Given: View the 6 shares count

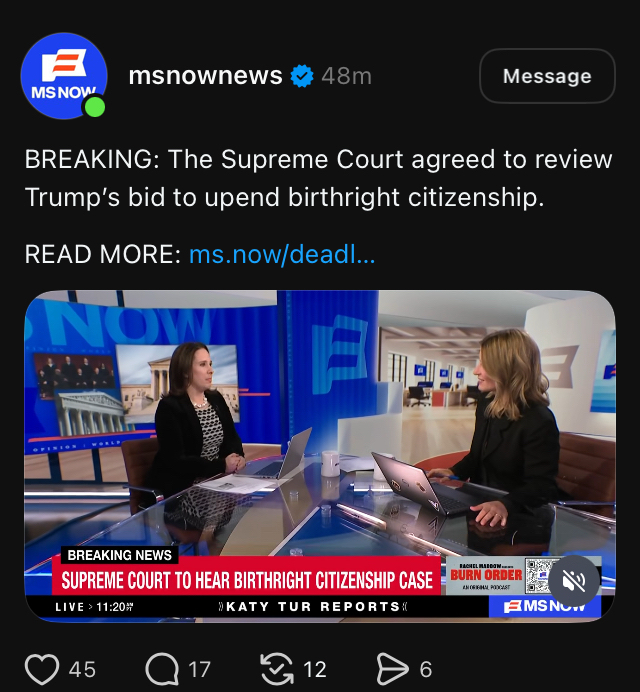Looking at the screenshot, I should tap(425, 669).
